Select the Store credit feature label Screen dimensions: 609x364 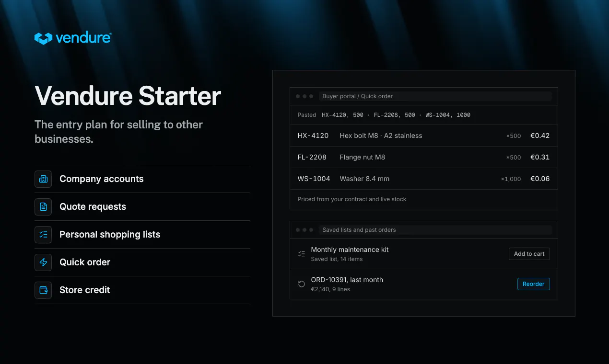coord(85,290)
